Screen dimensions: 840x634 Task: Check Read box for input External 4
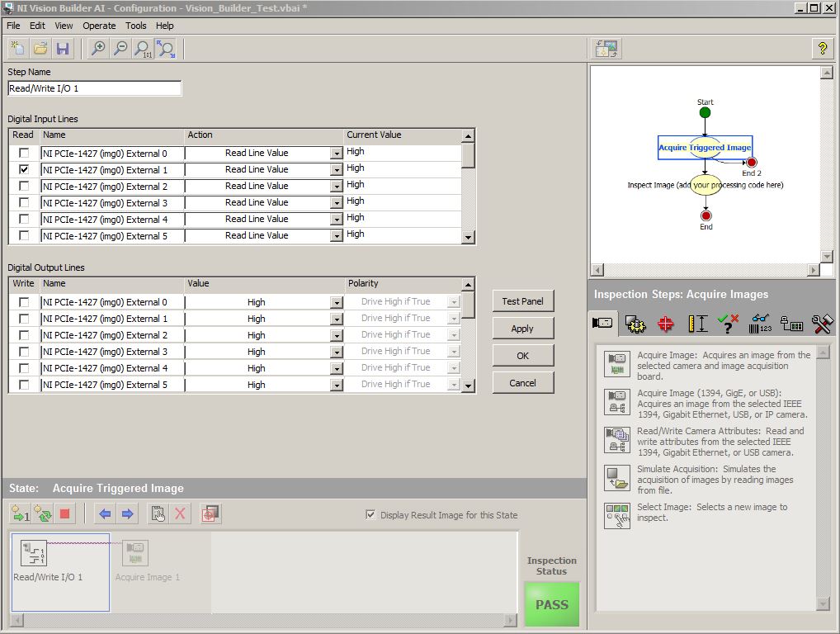click(24, 219)
